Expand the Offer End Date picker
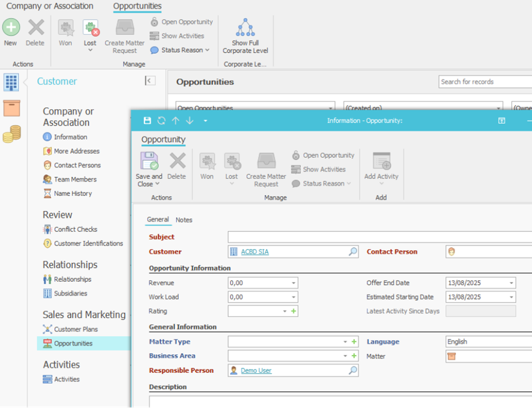Screen dimensions: 532x408 point(511,283)
